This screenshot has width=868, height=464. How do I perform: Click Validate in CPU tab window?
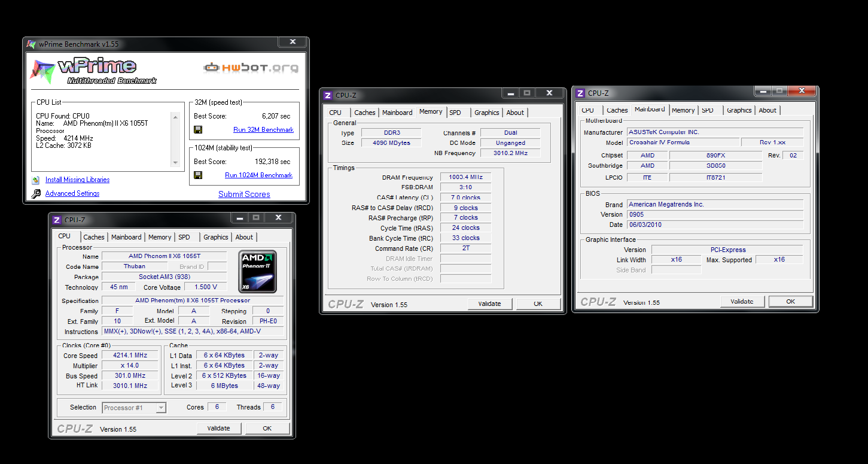pyautogui.click(x=218, y=428)
